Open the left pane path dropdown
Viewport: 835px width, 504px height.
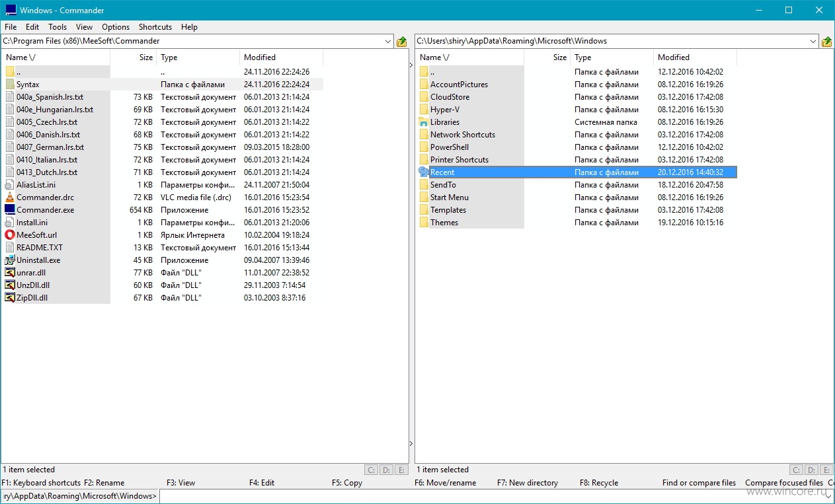click(388, 41)
